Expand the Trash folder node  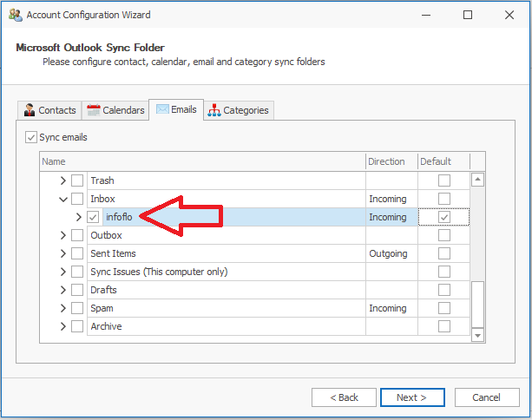click(x=62, y=180)
